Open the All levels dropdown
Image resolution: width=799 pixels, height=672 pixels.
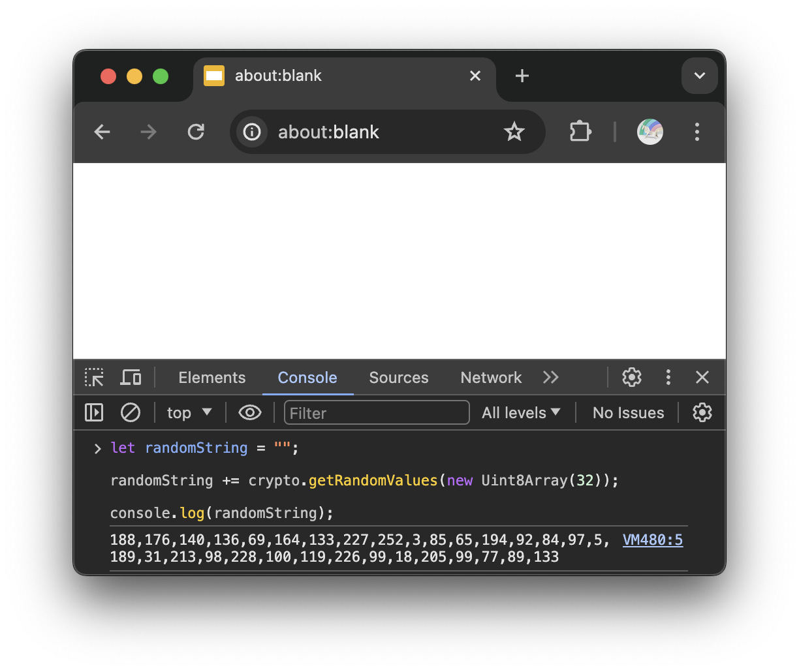(x=521, y=412)
